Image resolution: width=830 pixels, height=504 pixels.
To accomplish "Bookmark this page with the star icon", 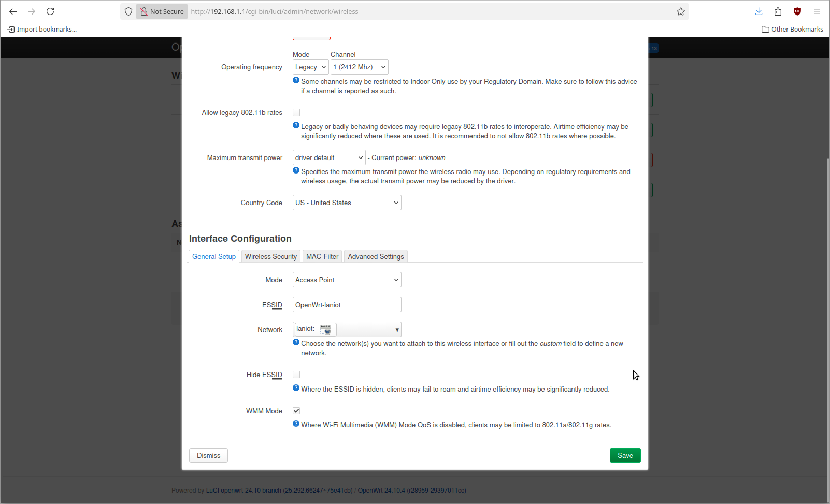I will pos(681,11).
